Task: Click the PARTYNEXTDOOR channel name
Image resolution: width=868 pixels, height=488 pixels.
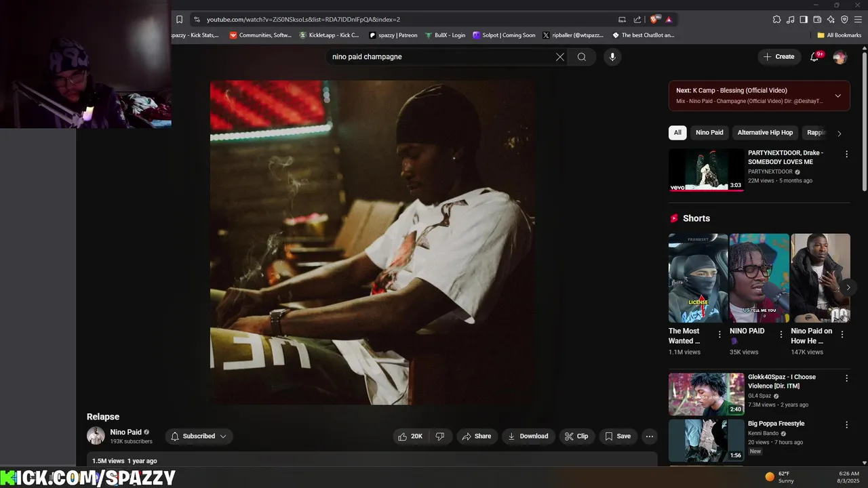Action: click(x=770, y=172)
